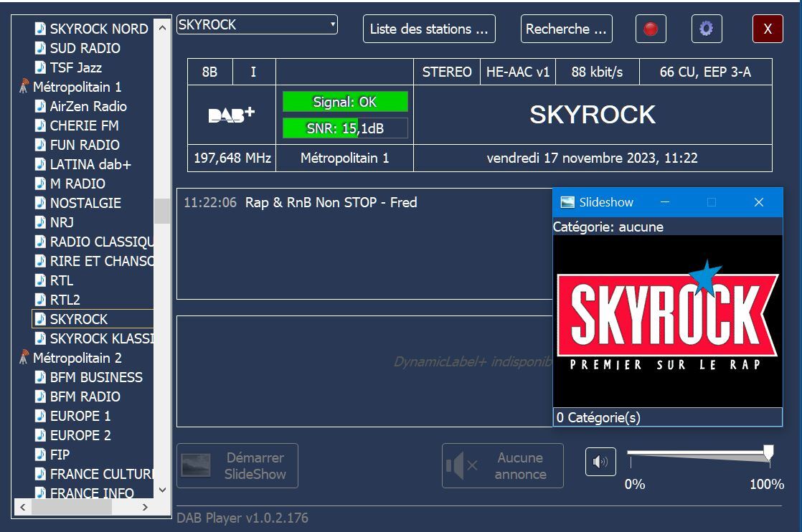This screenshot has height=532, width=802.
Task: Click the volume slider handle
Action: click(768, 453)
